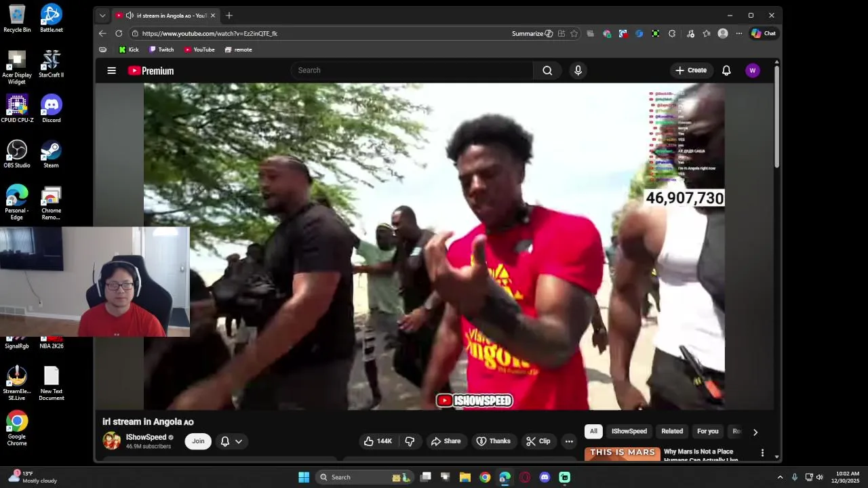Screen dimensions: 868x488
Task: Open a new browser tab with plus
Action: [x=229, y=16]
